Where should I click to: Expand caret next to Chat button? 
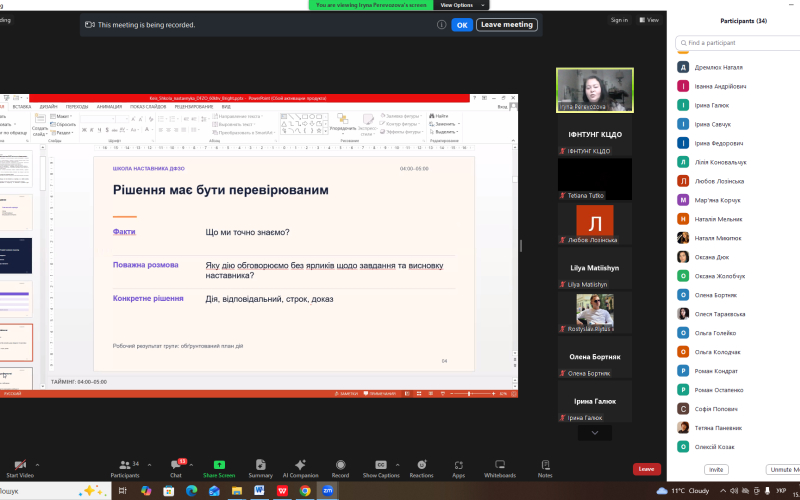click(191, 465)
